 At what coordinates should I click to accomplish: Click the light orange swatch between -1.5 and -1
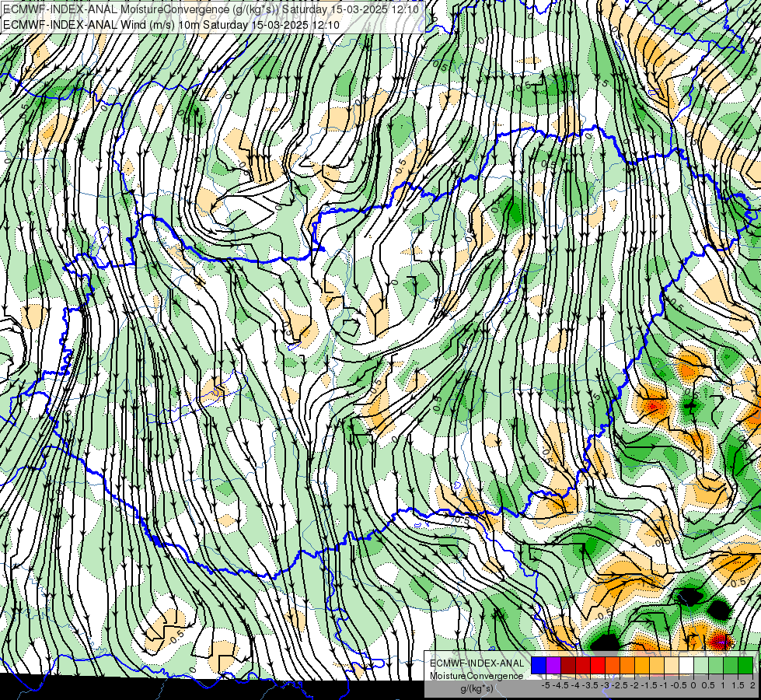(657, 666)
